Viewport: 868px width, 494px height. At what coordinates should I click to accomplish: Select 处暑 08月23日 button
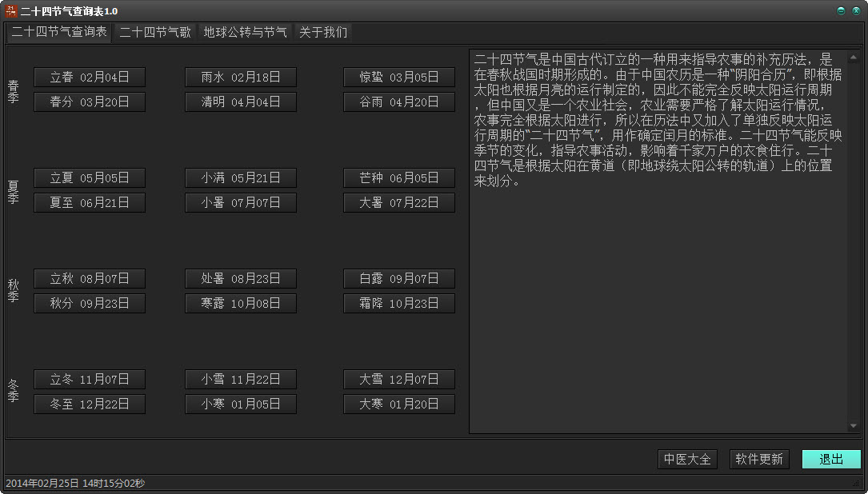pyautogui.click(x=241, y=279)
